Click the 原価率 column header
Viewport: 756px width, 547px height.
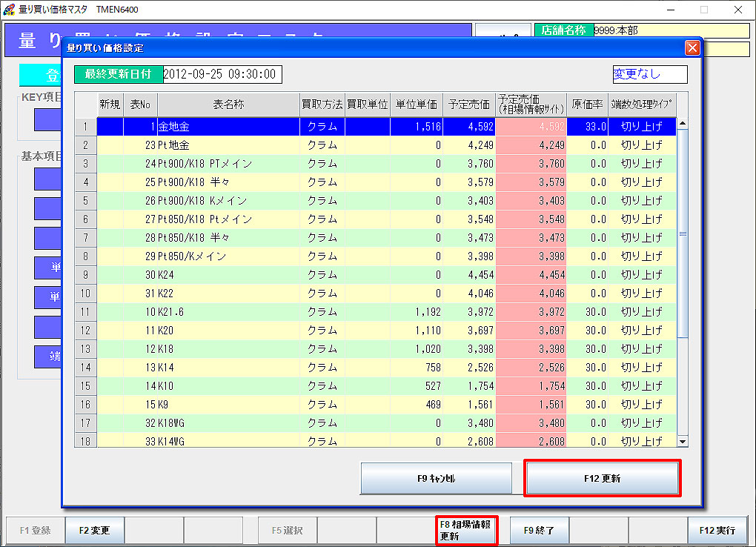tap(588, 105)
